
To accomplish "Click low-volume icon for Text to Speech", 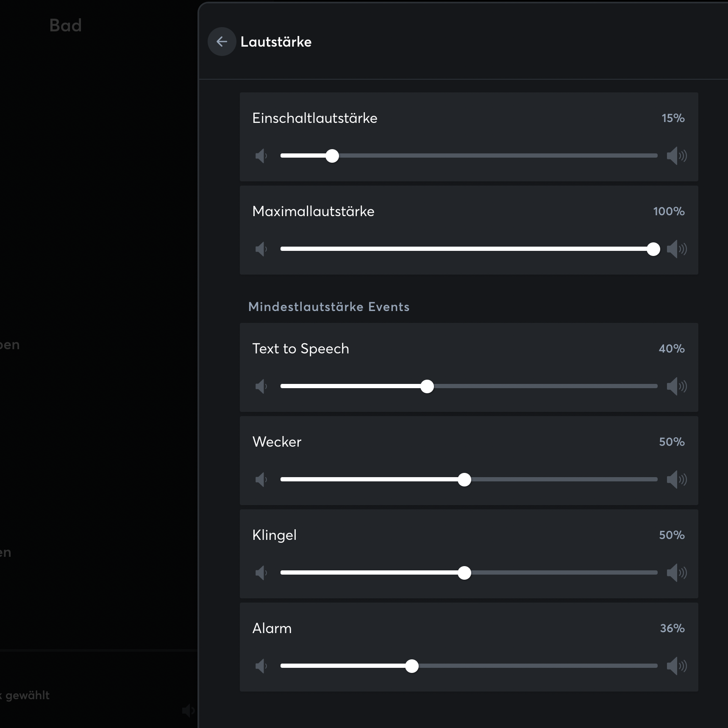I will 261,386.
